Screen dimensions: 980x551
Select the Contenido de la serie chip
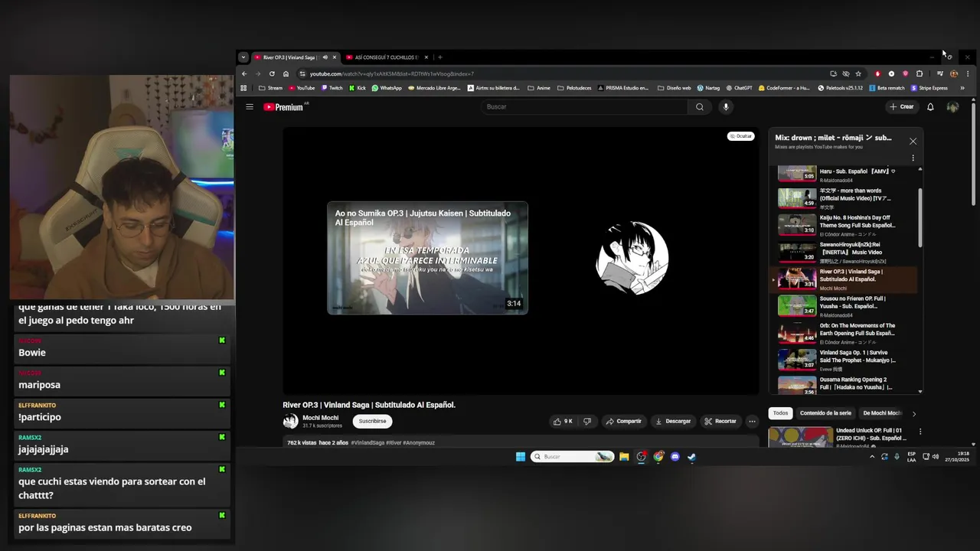(x=825, y=413)
